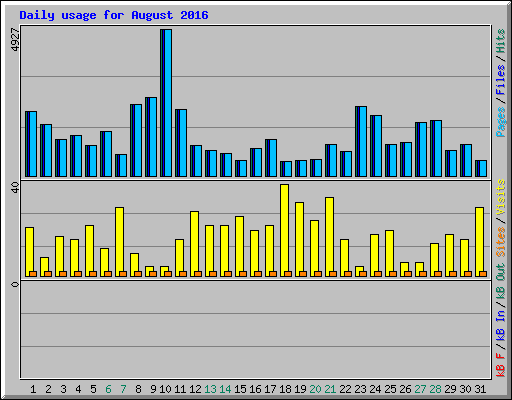Select the hits bar for day 8
Image resolution: width=512 pixels, height=400 pixels.
click(136, 140)
